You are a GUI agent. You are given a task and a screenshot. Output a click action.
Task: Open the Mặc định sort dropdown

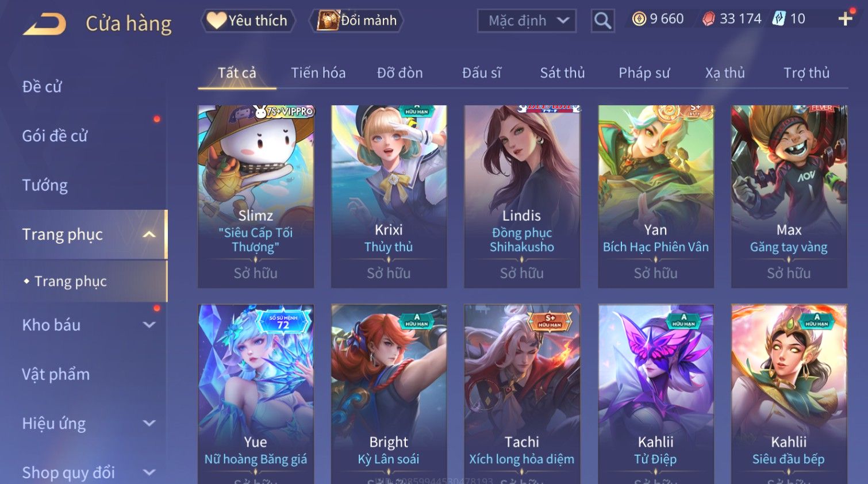click(x=527, y=21)
